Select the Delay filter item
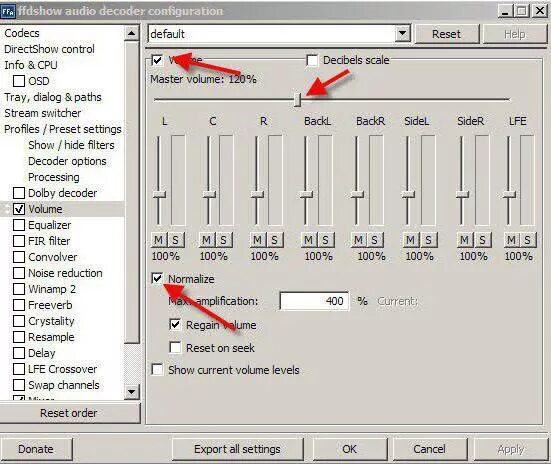This screenshot has width=551, height=464. [x=42, y=353]
